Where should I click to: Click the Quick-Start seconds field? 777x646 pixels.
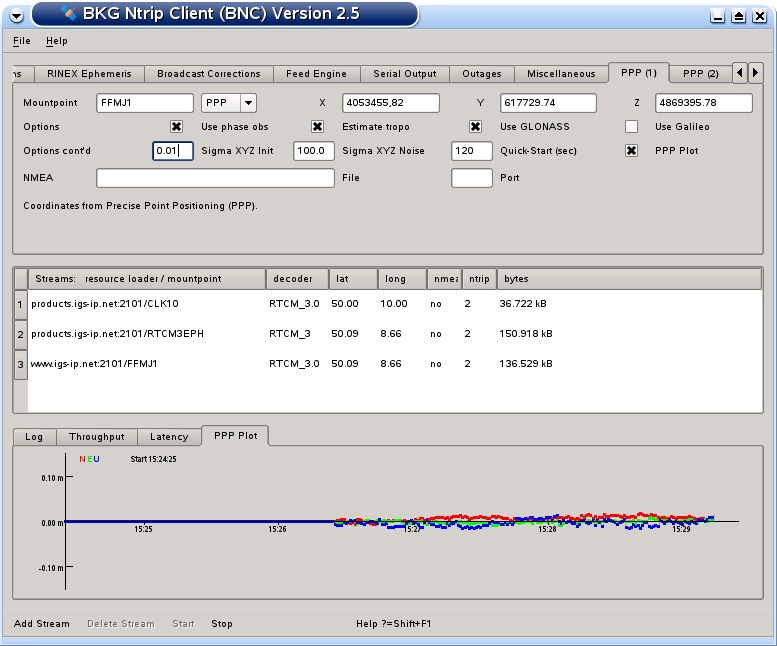[472, 151]
